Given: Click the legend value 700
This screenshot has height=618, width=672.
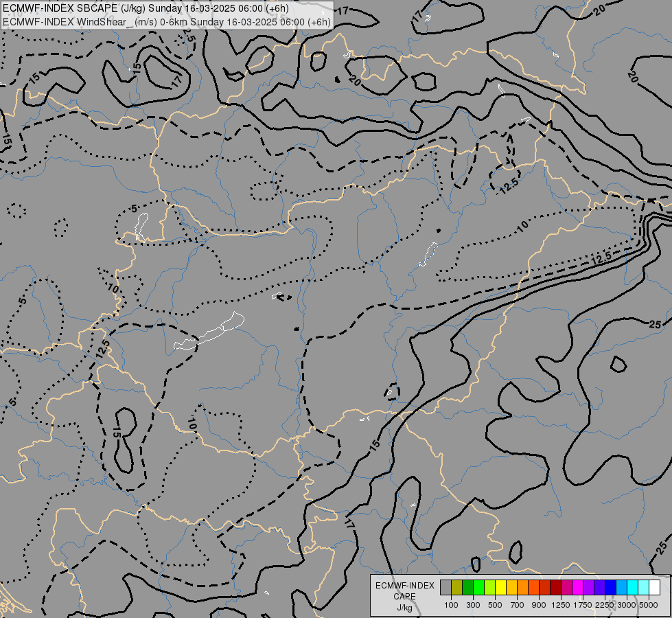Looking at the screenshot, I should [x=518, y=605].
